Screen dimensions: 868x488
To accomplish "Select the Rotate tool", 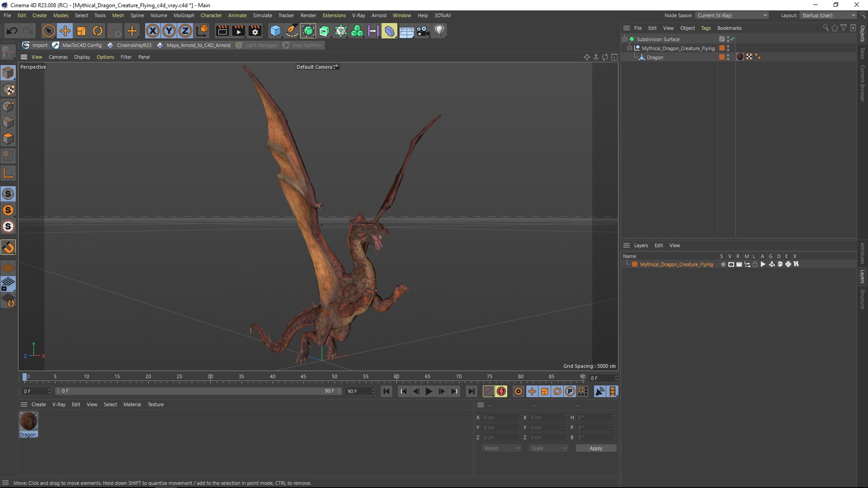I will 98,31.
